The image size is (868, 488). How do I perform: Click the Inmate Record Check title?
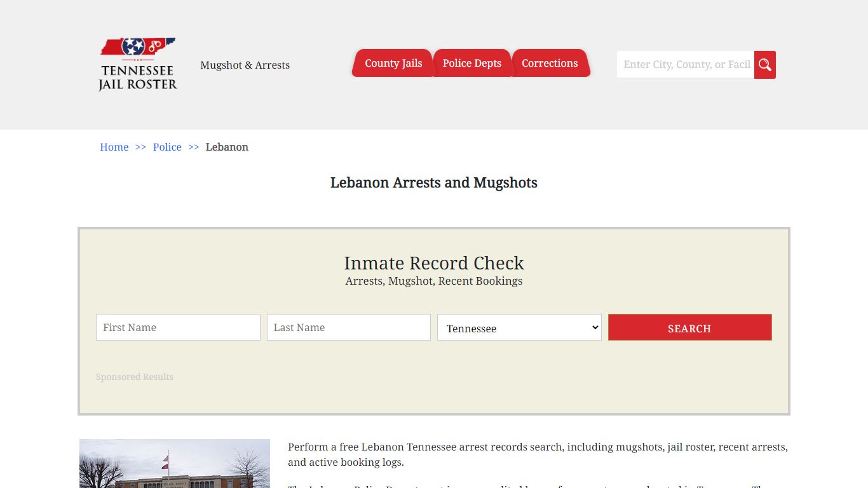[434, 263]
